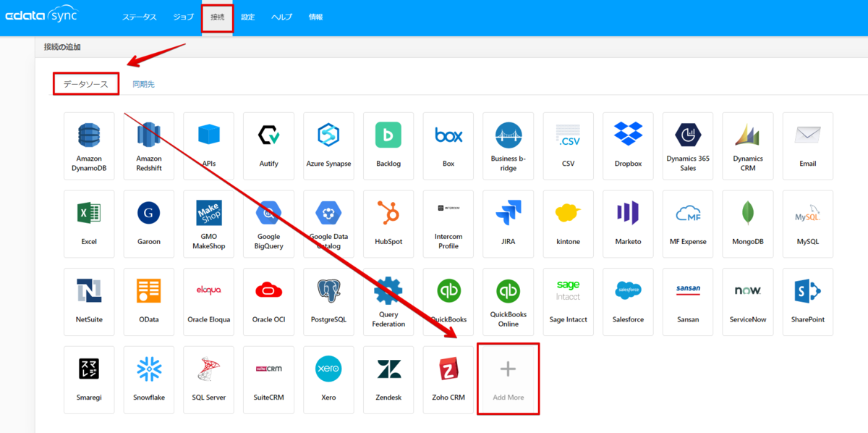The image size is (868, 433).
Task: Choose the MySQL data source
Action: (x=808, y=224)
